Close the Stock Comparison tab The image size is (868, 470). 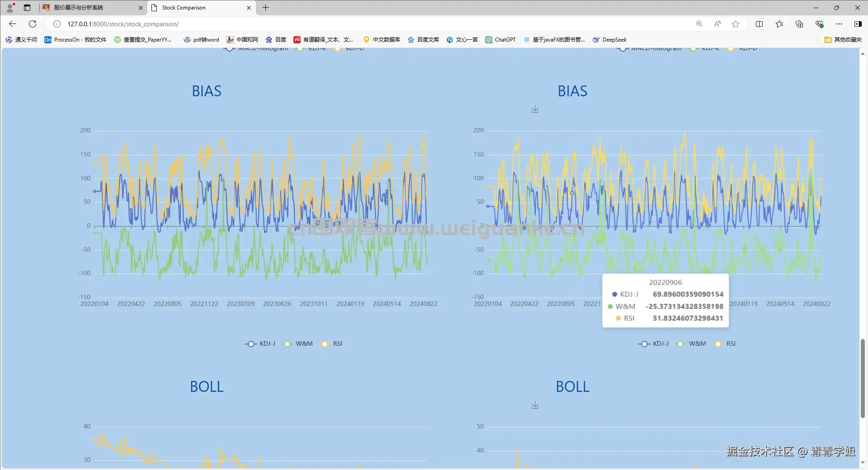click(249, 8)
